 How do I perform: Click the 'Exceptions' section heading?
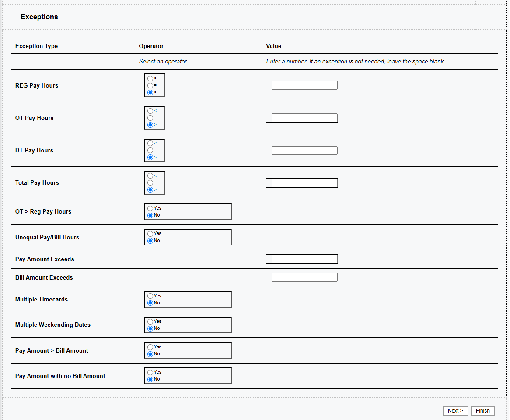[x=39, y=17]
